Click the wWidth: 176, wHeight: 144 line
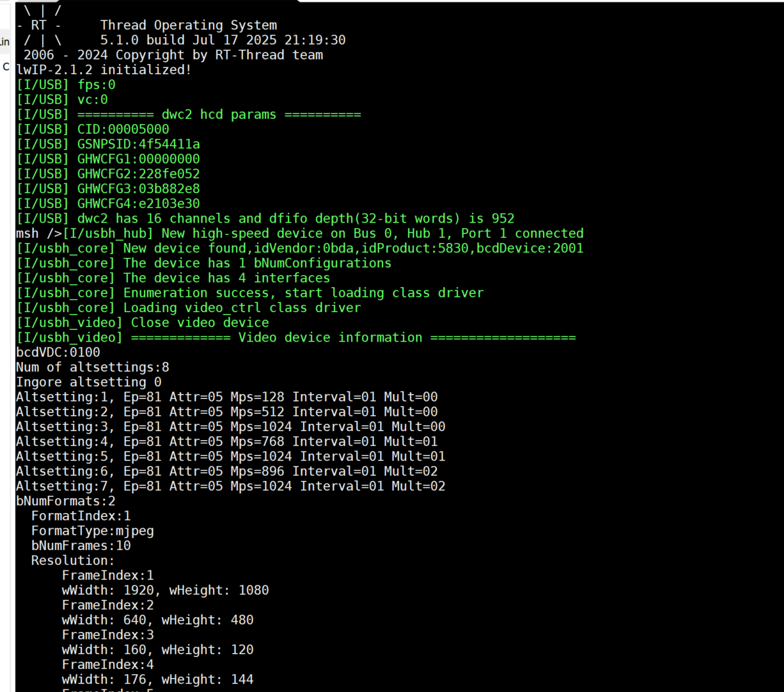The image size is (784, 692). click(x=157, y=679)
